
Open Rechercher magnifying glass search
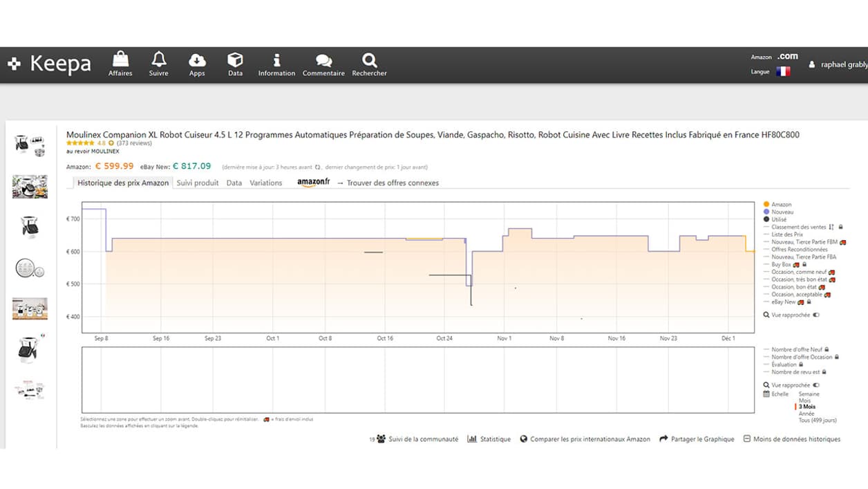coord(369,60)
